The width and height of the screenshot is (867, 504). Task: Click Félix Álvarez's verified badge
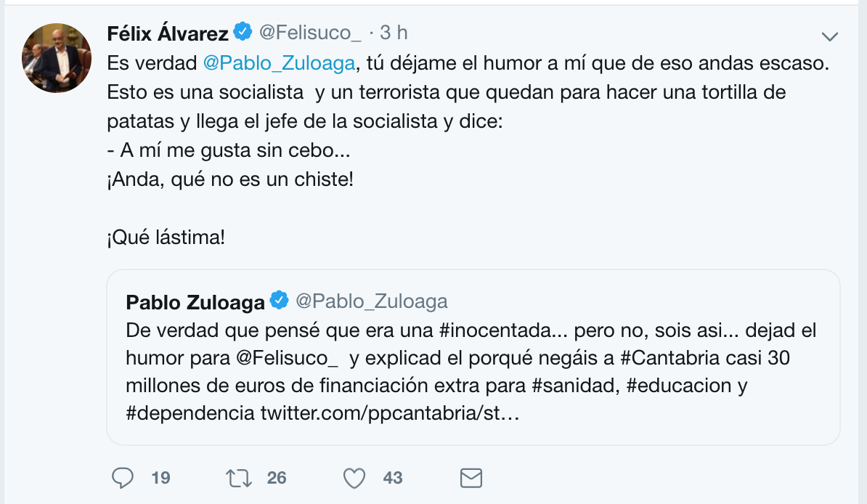(243, 32)
